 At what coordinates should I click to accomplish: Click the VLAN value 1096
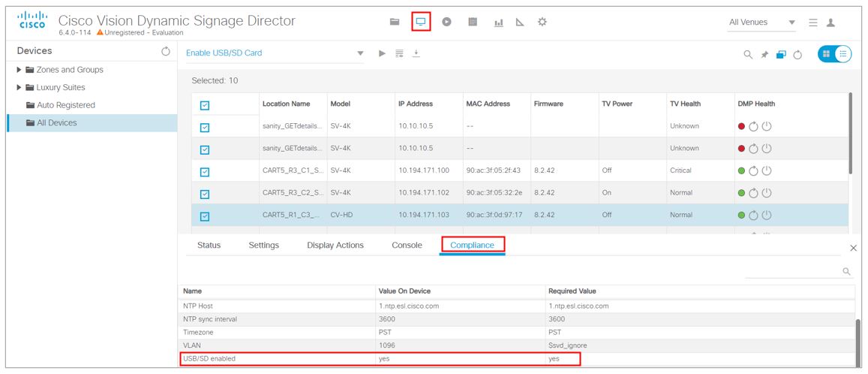click(x=387, y=345)
